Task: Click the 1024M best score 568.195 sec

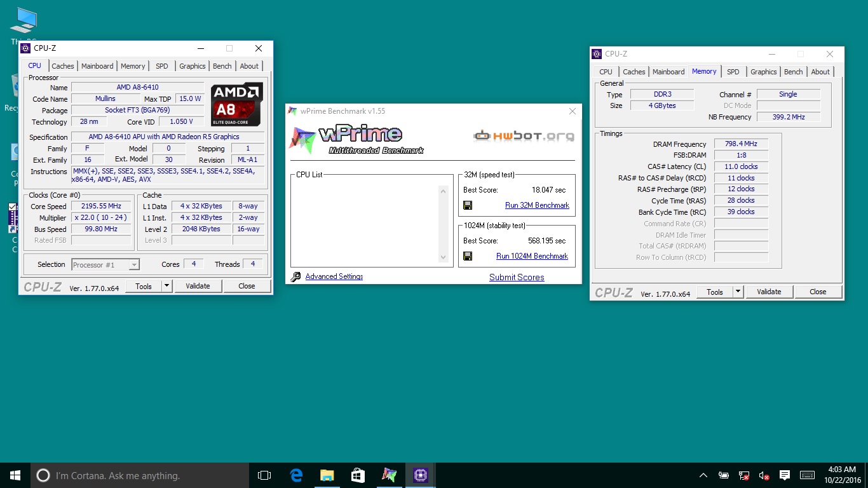Action: tap(546, 241)
